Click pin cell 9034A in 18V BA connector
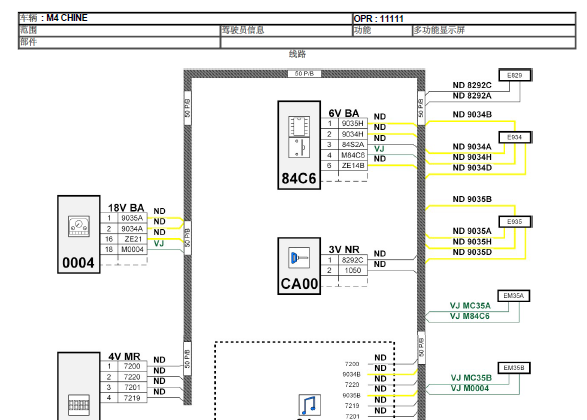587x420 pixels. pos(133,229)
